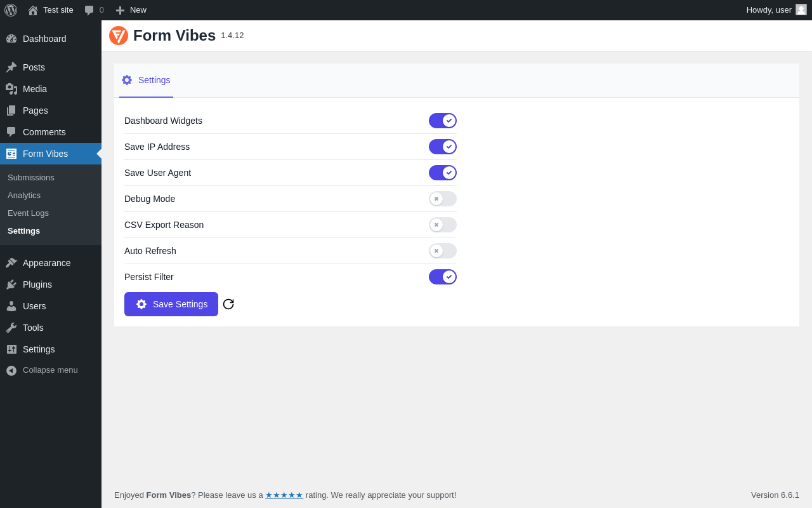The width and height of the screenshot is (812, 508).
Task: Click the reset refresh icon beside Save Settings
Action: (x=228, y=304)
